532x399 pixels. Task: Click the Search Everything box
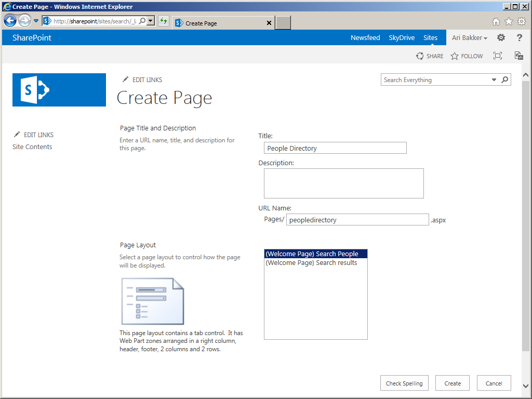(436, 79)
